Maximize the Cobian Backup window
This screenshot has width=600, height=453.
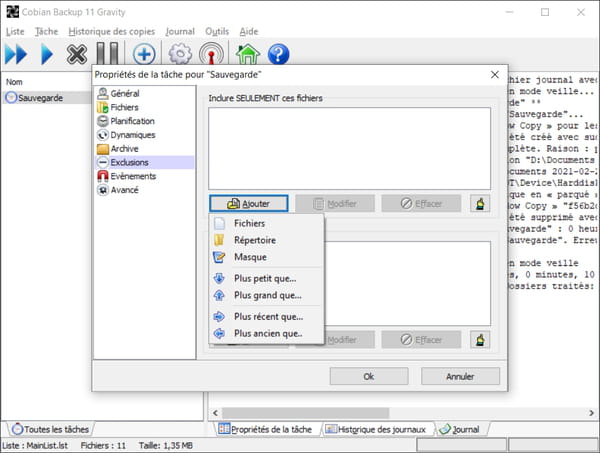545,12
